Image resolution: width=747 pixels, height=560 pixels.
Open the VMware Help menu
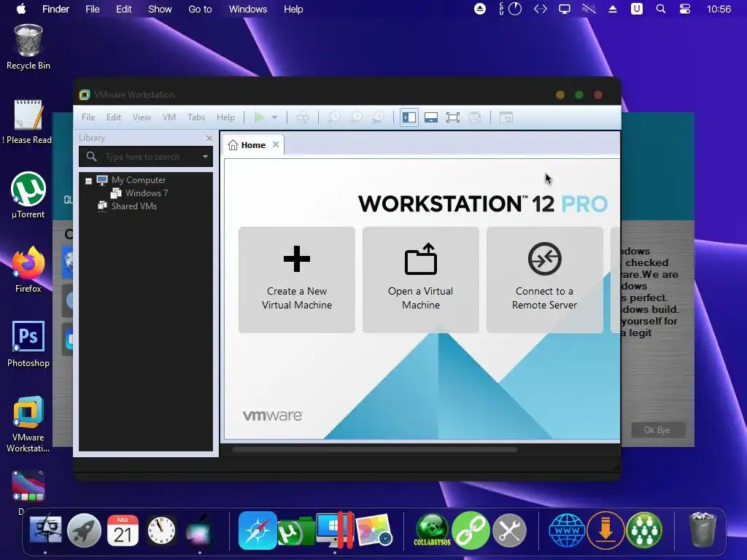point(225,117)
